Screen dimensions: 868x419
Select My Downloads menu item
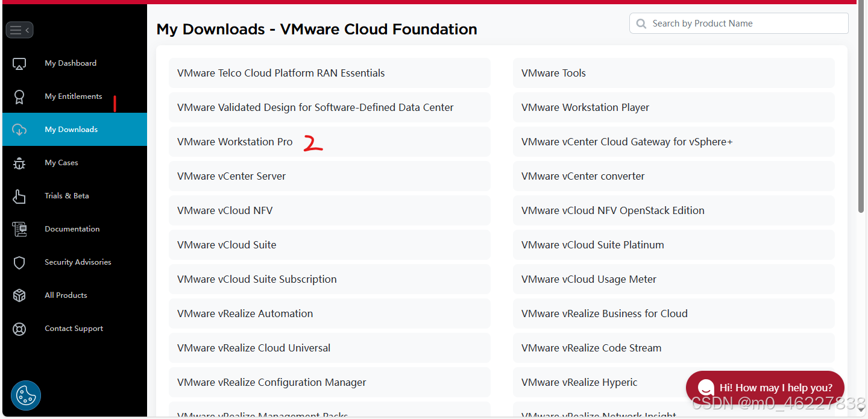click(75, 130)
